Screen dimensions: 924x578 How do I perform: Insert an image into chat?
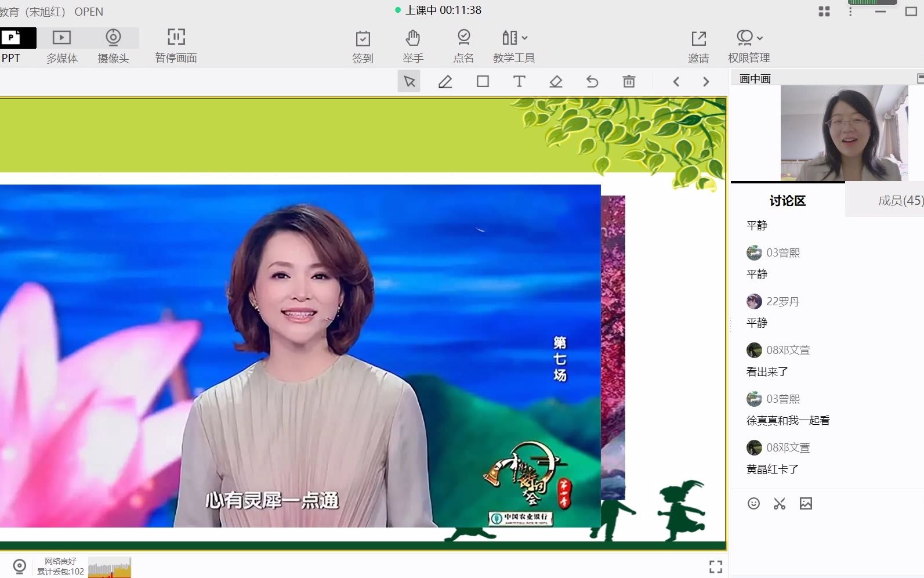[x=806, y=504]
